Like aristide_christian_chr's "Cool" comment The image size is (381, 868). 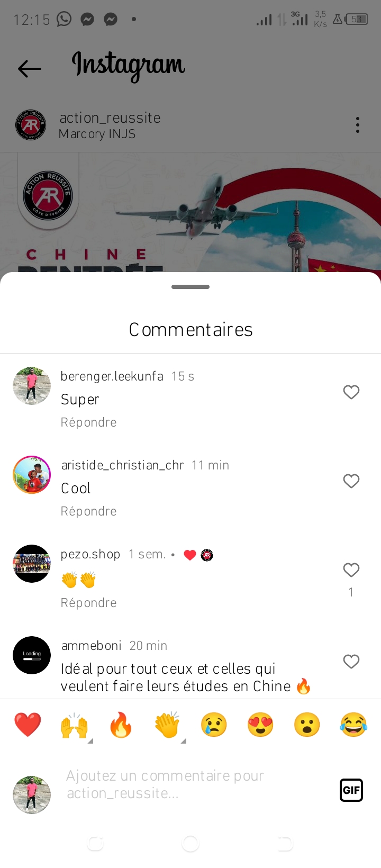coord(351,481)
